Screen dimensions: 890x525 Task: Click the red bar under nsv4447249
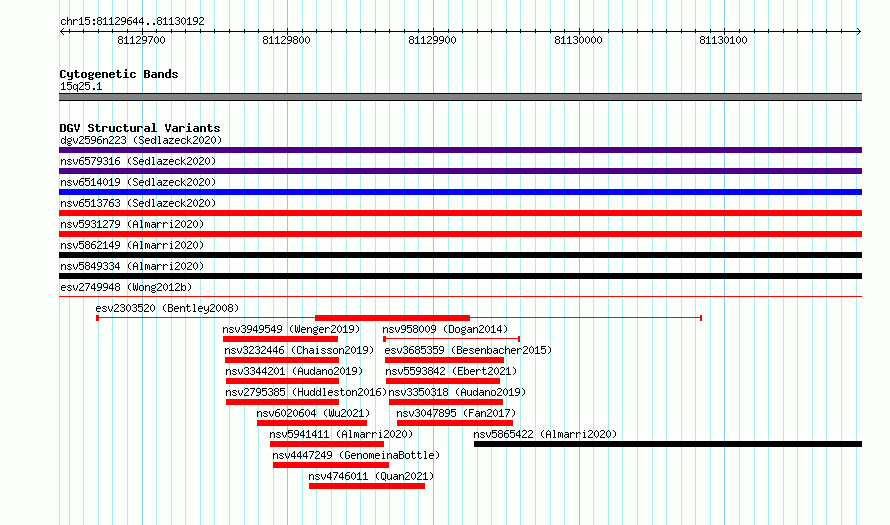pos(331,465)
